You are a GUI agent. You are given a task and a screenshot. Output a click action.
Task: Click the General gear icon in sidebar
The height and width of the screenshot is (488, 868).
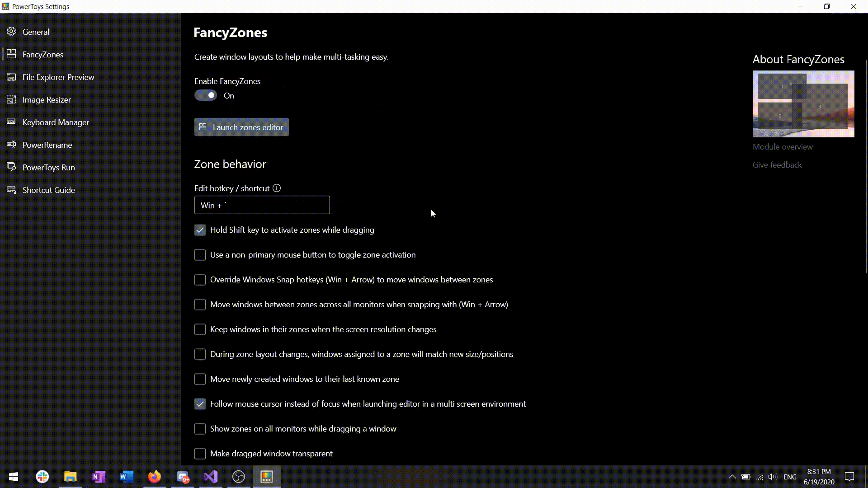[11, 32]
